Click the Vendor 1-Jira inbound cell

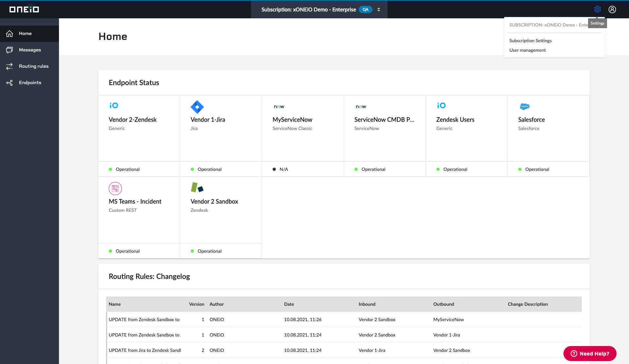pyautogui.click(x=372, y=350)
